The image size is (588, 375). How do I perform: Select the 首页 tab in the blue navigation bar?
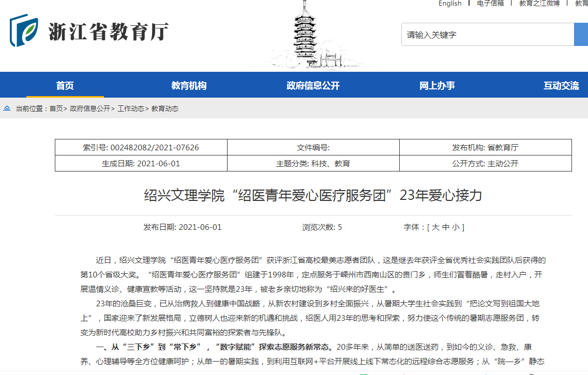click(65, 85)
